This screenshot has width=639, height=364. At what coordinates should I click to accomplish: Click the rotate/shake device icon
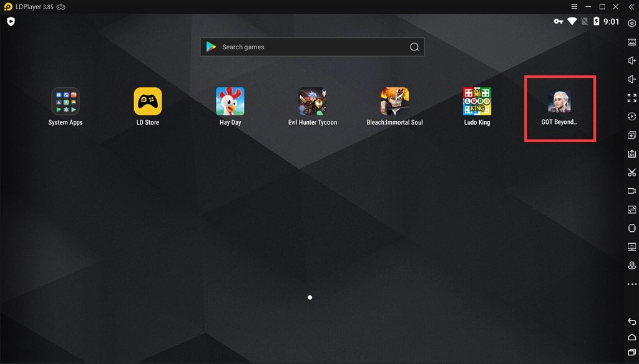pos(632,228)
